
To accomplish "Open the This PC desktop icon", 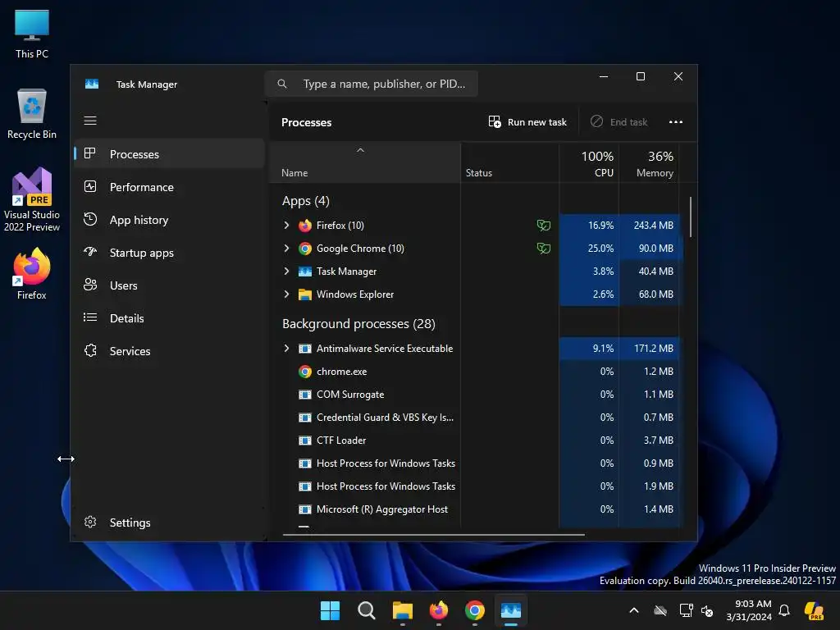I will pos(32,34).
